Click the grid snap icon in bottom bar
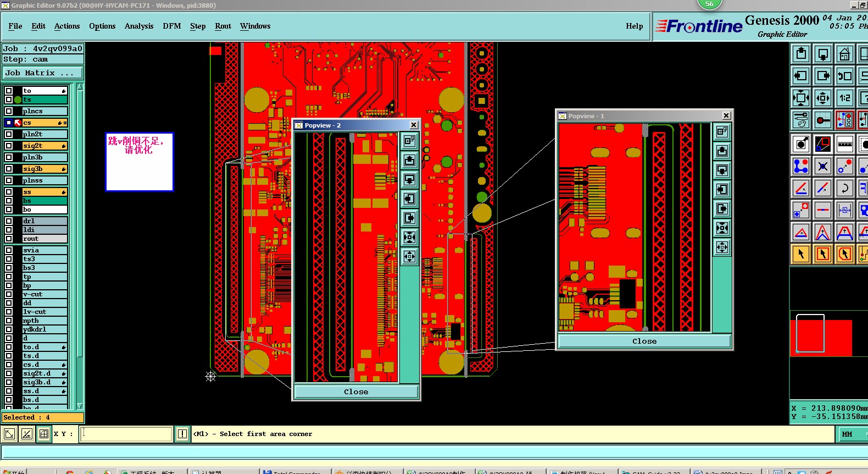Viewport: 868px width, 474px height. click(44, 434)
